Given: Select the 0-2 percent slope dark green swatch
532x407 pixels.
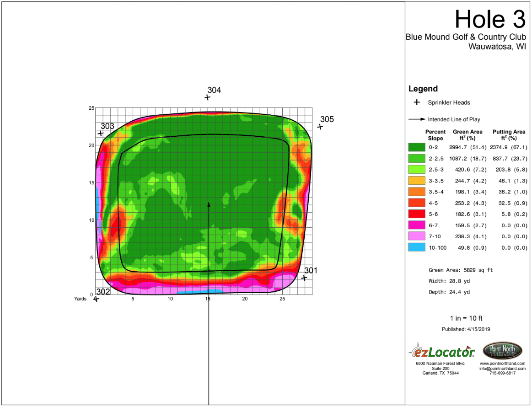Looking at the screenshot, I should tap(417, 147).
